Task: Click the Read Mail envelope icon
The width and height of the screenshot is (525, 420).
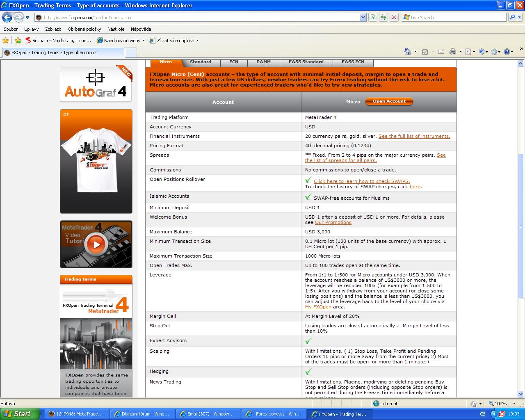Action: pyautogui.click(x=441, y=52)
